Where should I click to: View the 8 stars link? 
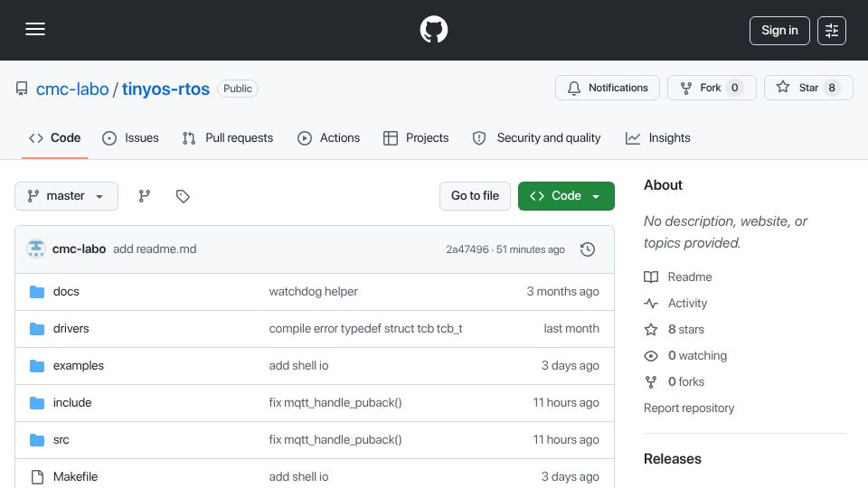pyautogui.click(x=675, y=329)
